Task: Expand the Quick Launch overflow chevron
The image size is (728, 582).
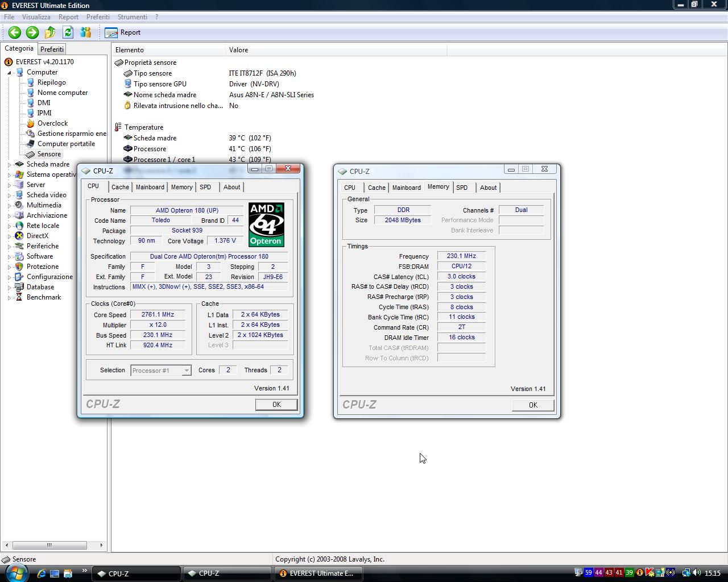Action: (85, 571)
